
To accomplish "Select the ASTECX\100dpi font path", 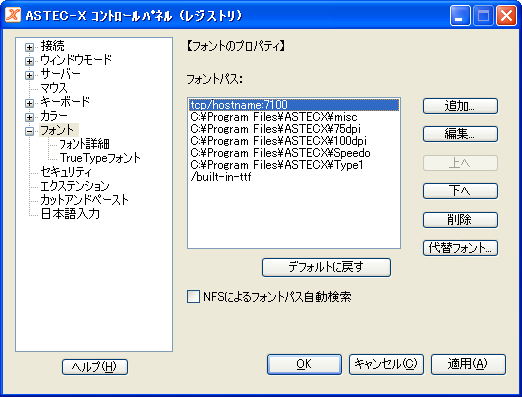I will point(294,141).
